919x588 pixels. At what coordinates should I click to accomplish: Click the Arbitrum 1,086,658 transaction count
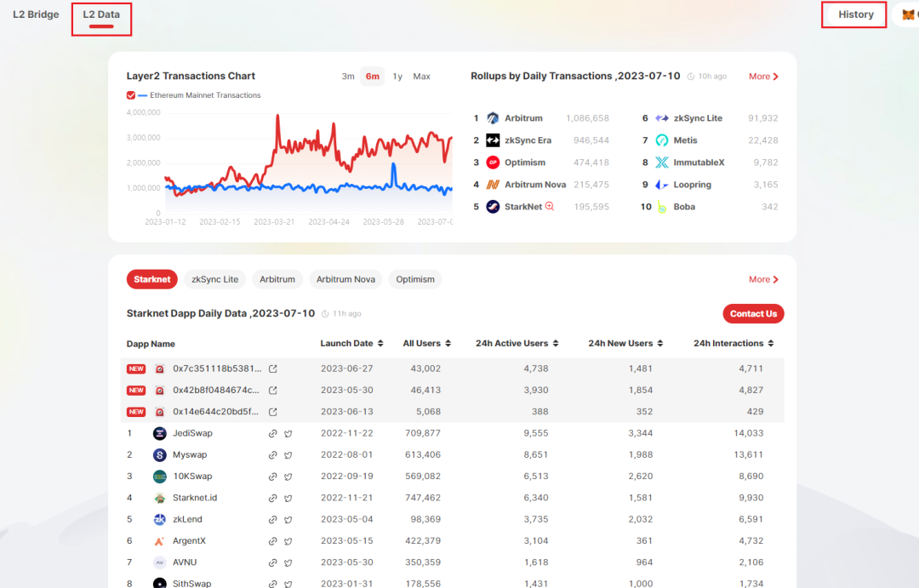tap(587, 117)
